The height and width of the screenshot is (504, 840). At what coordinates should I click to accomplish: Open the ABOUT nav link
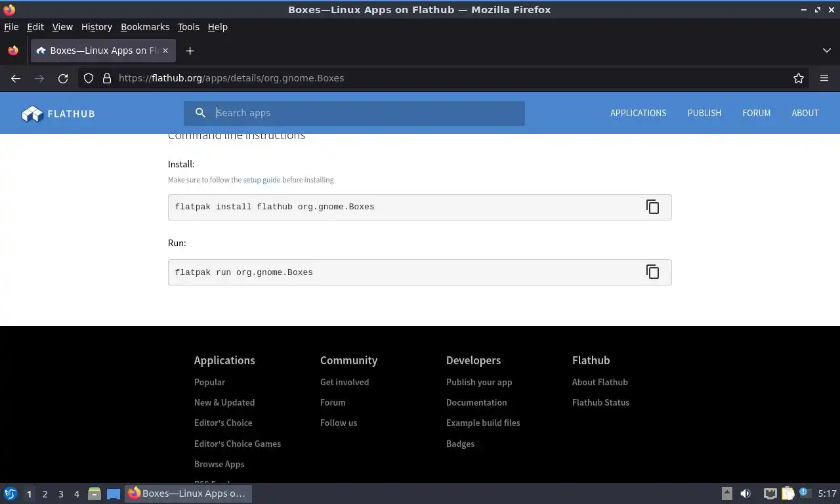[805, 113]
